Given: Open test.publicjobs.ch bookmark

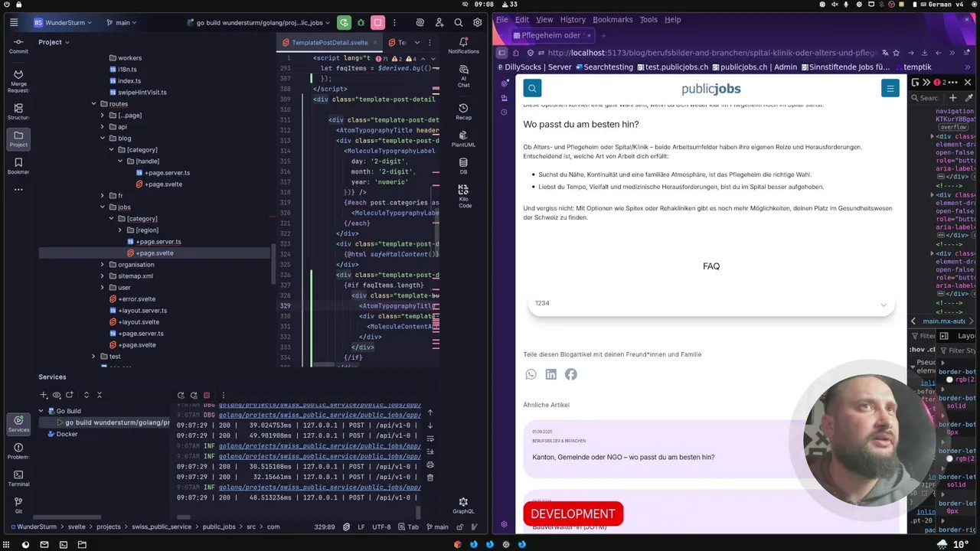Looking at the screenshot, I should coord(672,67).
